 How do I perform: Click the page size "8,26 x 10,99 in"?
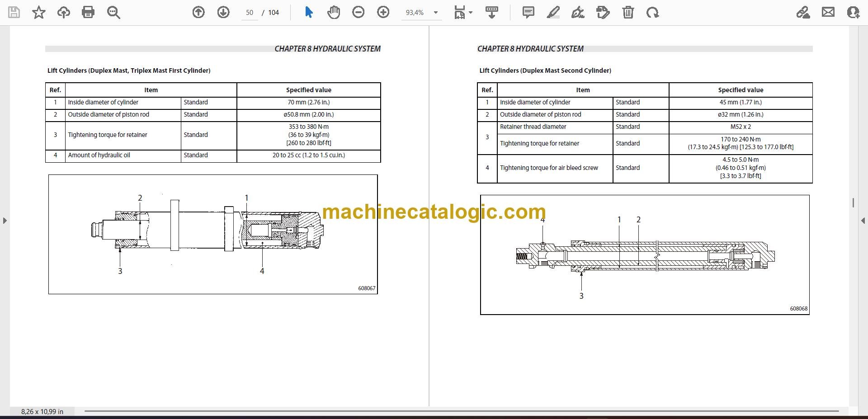[x=42, y=412]
